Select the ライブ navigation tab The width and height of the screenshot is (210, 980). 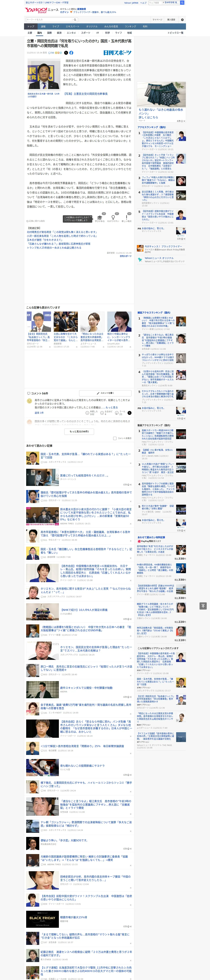tap(56, 27)
